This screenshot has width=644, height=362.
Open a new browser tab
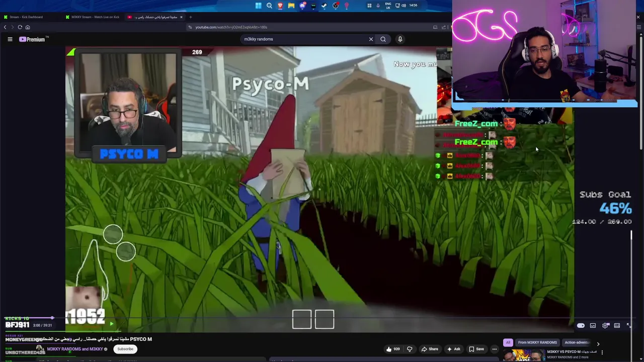click(190, 17)
